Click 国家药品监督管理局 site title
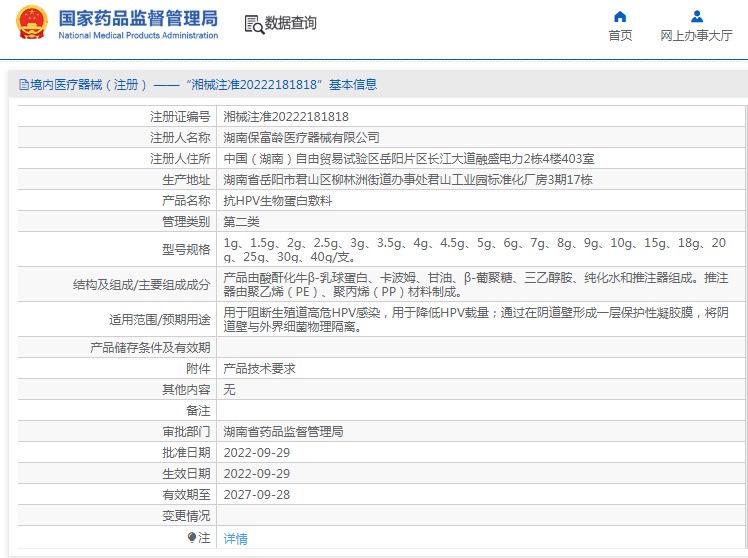This screenshot has height=558, width=748. [138, 18]
